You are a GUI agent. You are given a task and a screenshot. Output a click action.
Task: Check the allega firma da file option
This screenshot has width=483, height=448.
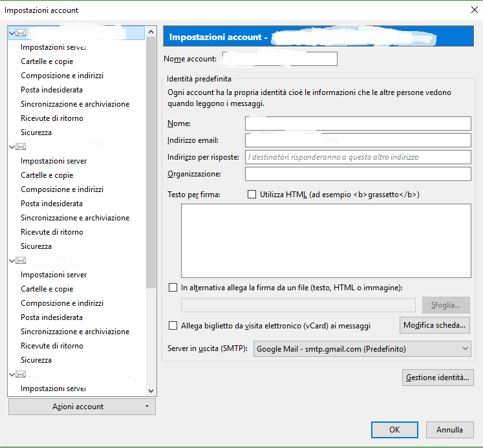click(x=173, y=288)
